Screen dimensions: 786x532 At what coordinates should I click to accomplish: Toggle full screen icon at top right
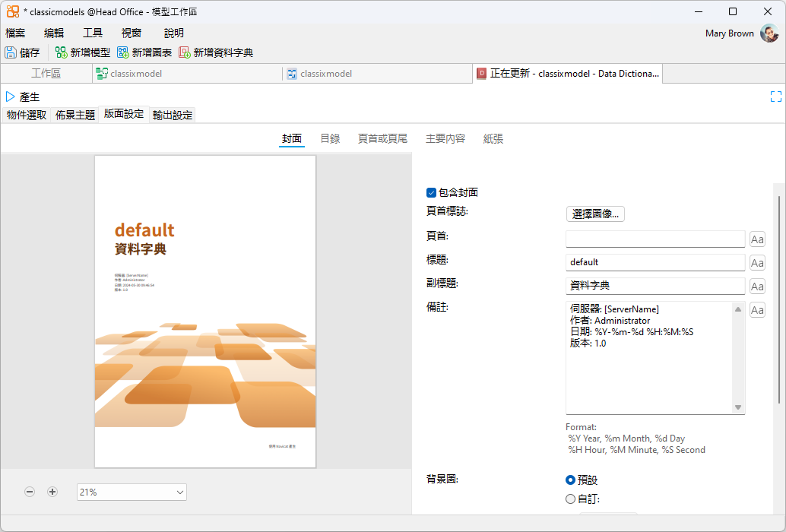pyautogui.click(x=775, y=97)
